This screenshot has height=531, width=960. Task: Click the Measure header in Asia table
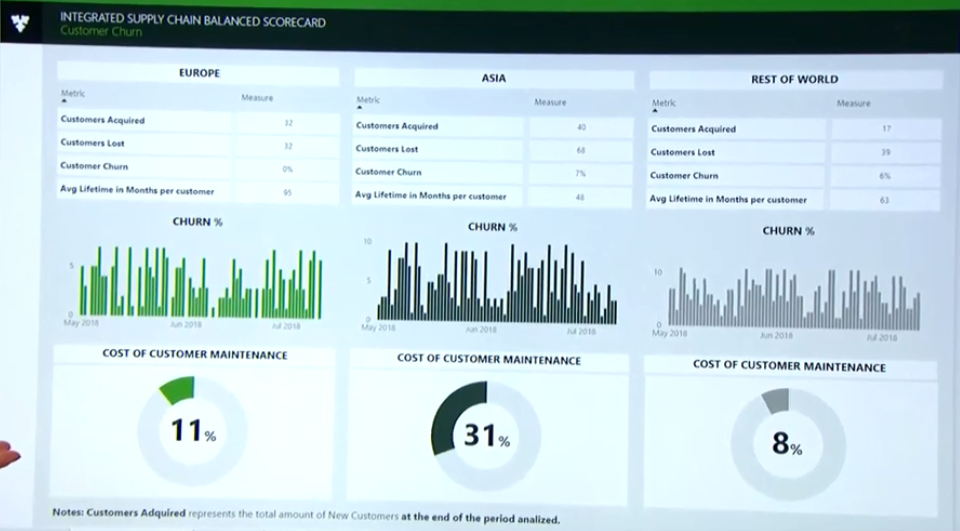coord(550,102)
